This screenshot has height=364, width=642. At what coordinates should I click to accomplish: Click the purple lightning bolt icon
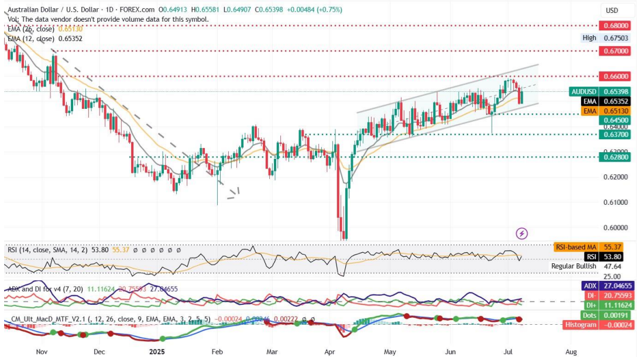point(521,233)
